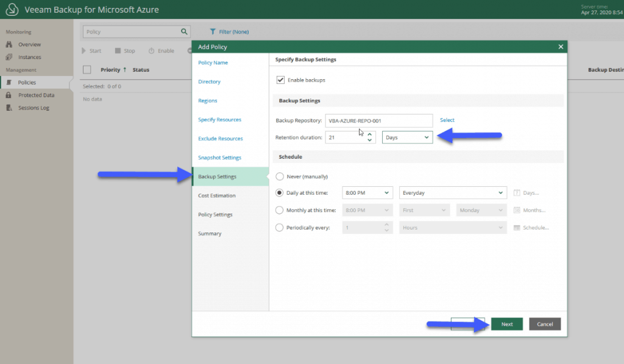Open Sessions Log in the sidebar
The image size is (624, 364).
(34, 108)
